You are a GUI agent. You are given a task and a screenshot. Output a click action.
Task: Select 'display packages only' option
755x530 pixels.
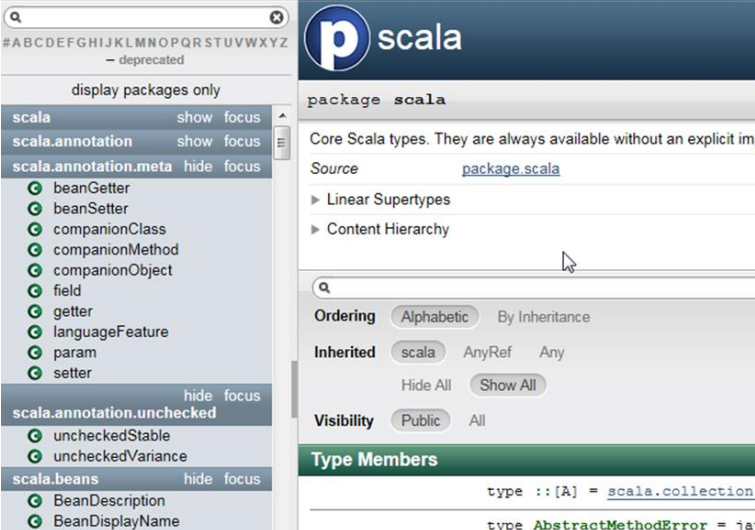coord(146,90)
